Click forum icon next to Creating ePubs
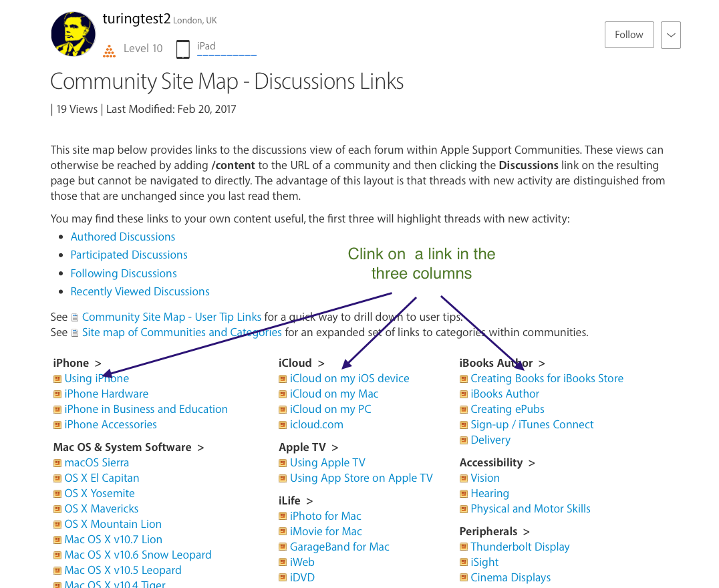Viewport: 719px width, 588px height. (464, 410)
